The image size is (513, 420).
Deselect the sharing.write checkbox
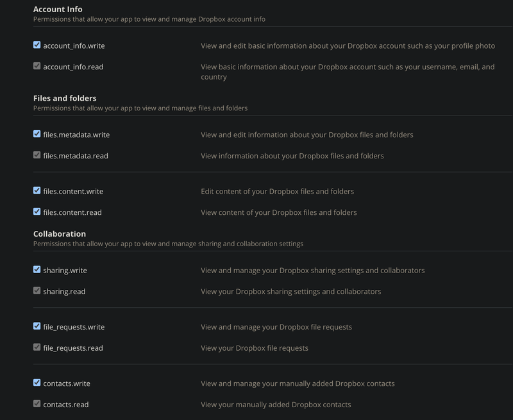click(x=37, y=269)
